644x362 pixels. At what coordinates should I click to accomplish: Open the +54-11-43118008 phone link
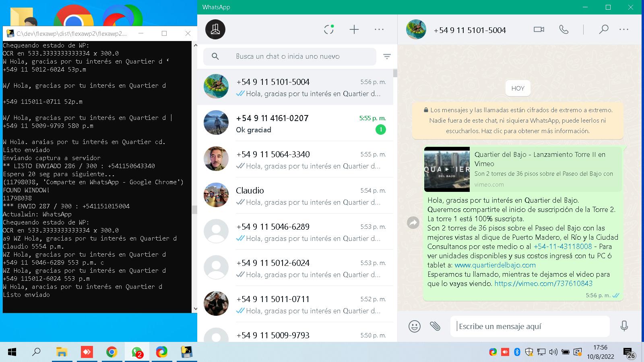click(x=563, y=247)
